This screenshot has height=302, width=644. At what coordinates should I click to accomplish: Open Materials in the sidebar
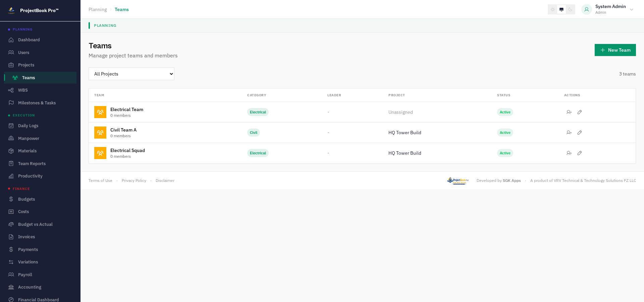coord(40,151)
